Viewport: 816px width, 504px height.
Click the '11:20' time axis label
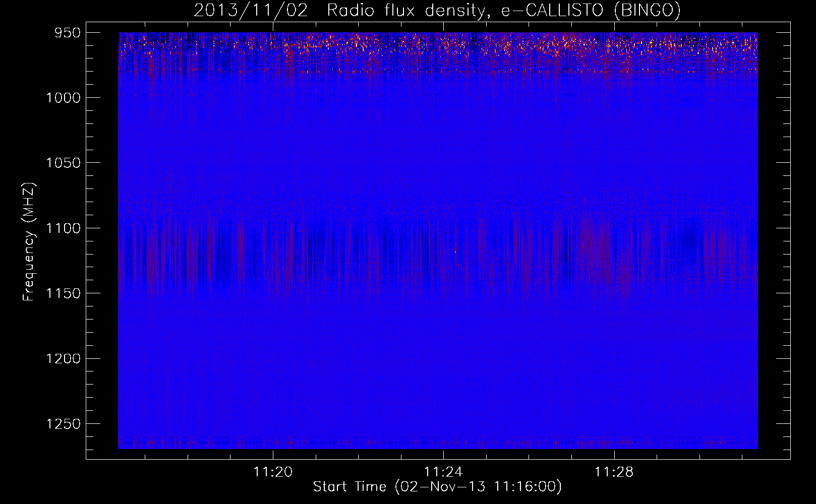click(273, 472)
